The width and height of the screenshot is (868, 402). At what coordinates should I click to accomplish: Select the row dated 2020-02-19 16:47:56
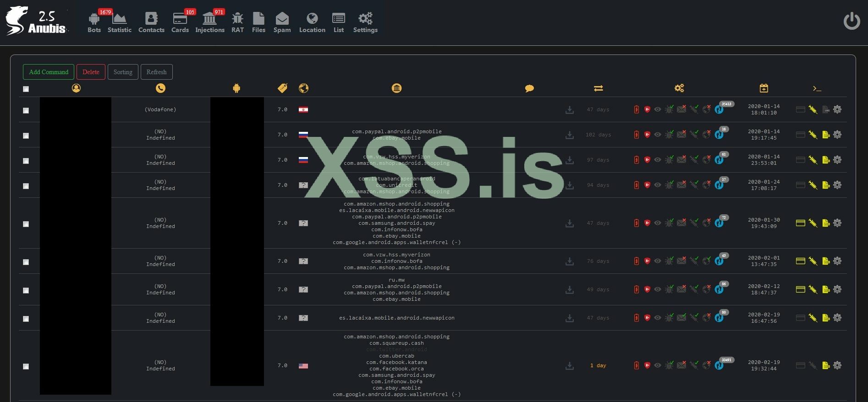tap(26, 319)
